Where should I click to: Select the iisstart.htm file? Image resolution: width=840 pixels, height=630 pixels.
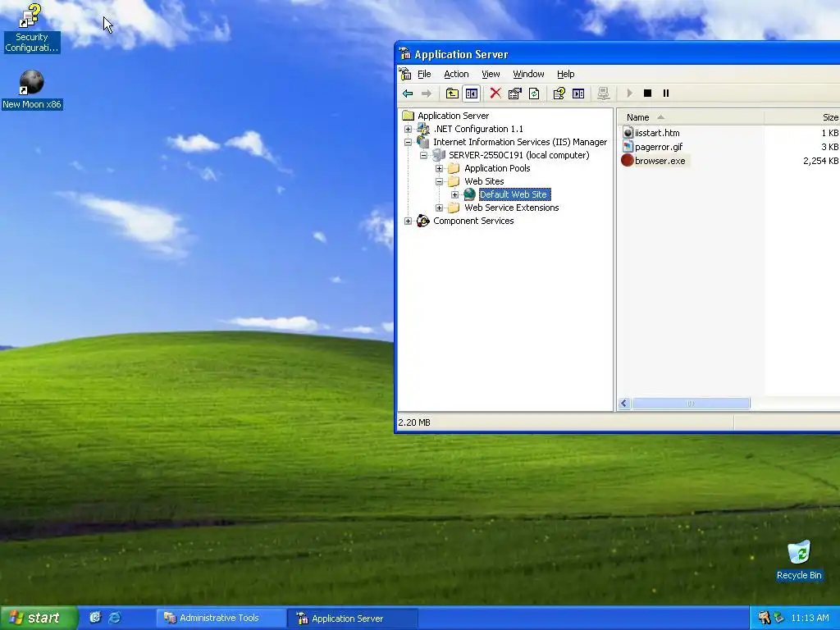coord(657,133)
